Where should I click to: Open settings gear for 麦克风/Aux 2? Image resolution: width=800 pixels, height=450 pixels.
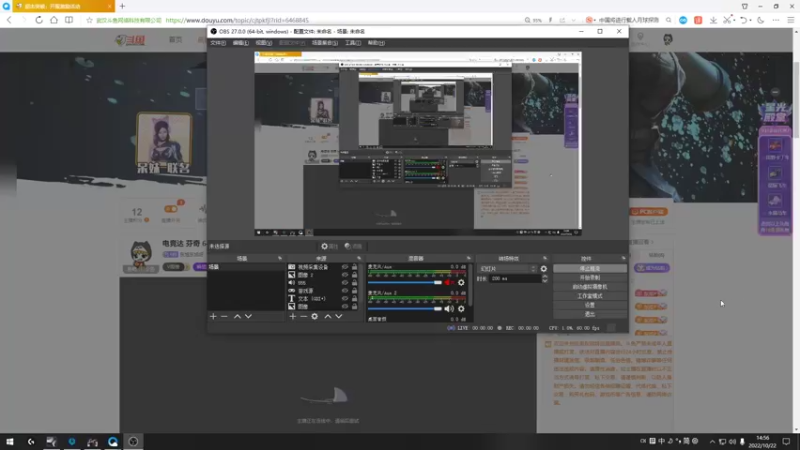[x=461, y=309]
